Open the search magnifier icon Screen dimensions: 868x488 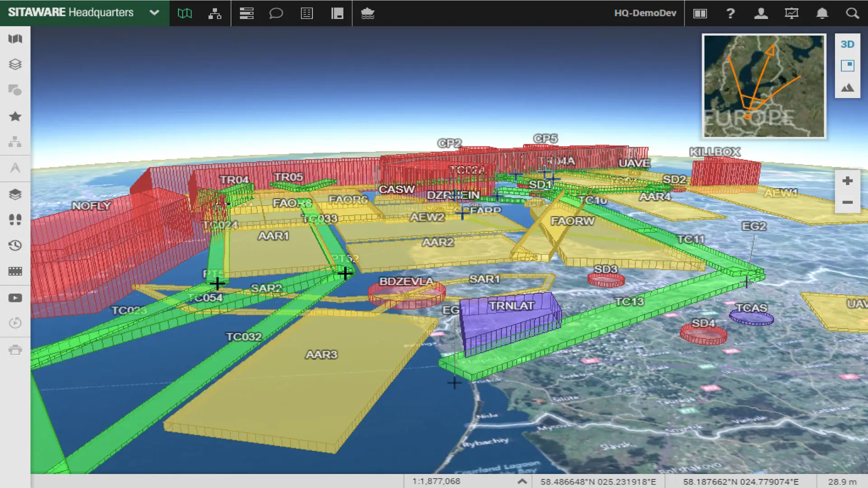click(x=852, y=13)
